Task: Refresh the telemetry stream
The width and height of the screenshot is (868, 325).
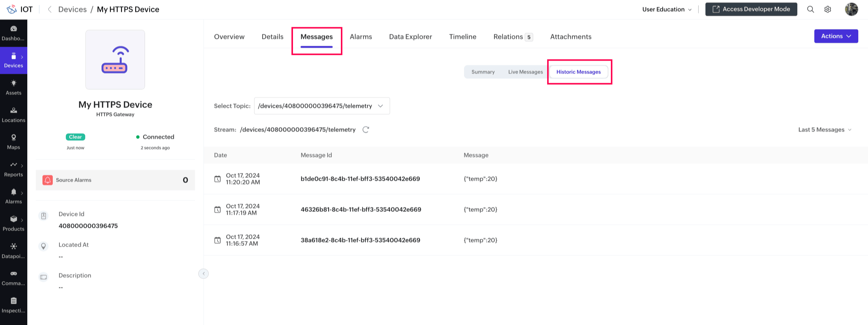Action: click(365, 130)
